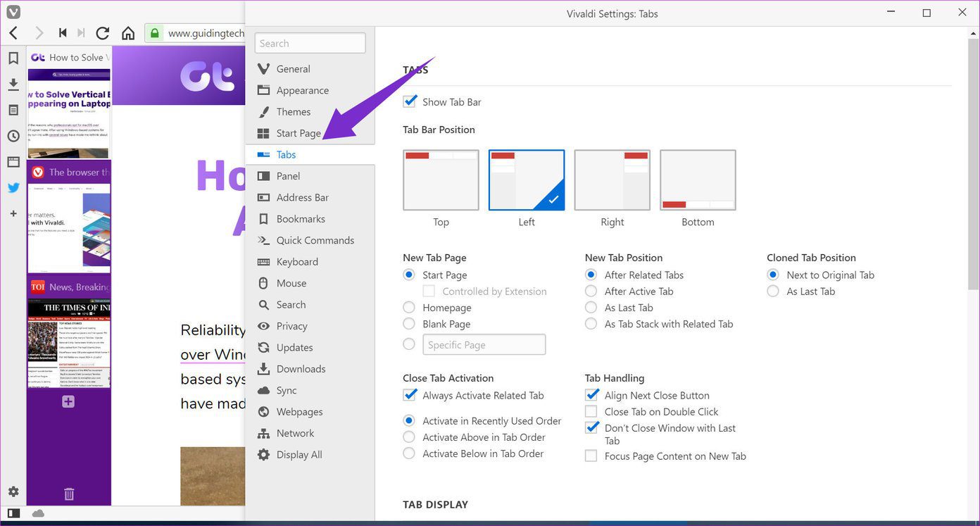Open the Downloads side panel icon
The image size is (980, 526).
click(x=13, y=84)
